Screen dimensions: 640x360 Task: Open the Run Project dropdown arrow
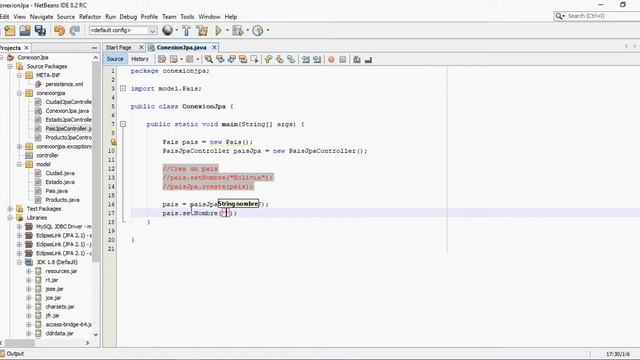click(x=227, y=30)
